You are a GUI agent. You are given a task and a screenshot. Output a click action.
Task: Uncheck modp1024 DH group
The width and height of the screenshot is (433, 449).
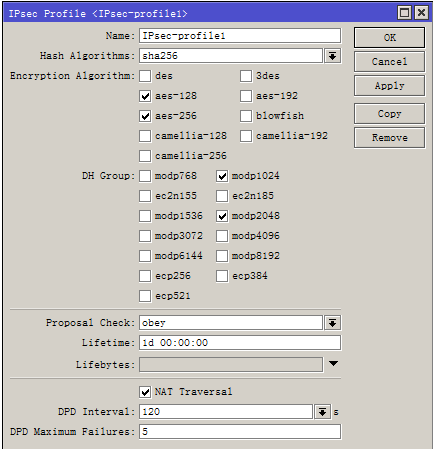222,176
